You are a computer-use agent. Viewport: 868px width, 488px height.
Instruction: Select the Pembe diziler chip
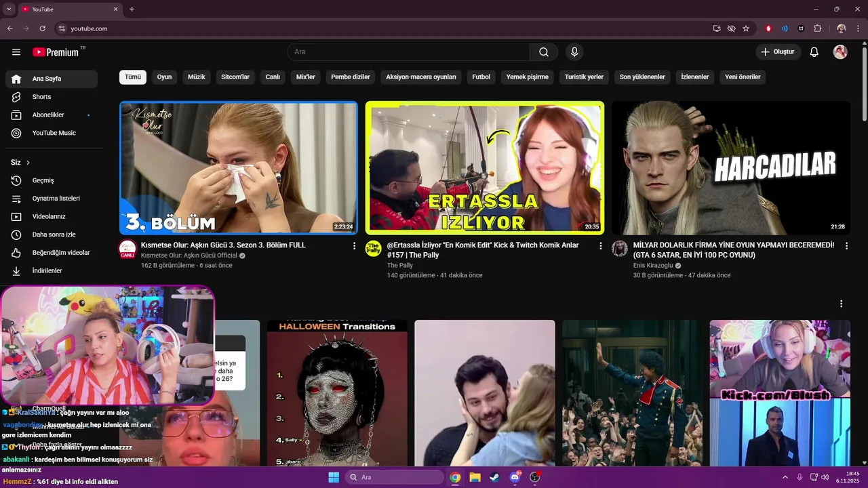click(351, 77)
